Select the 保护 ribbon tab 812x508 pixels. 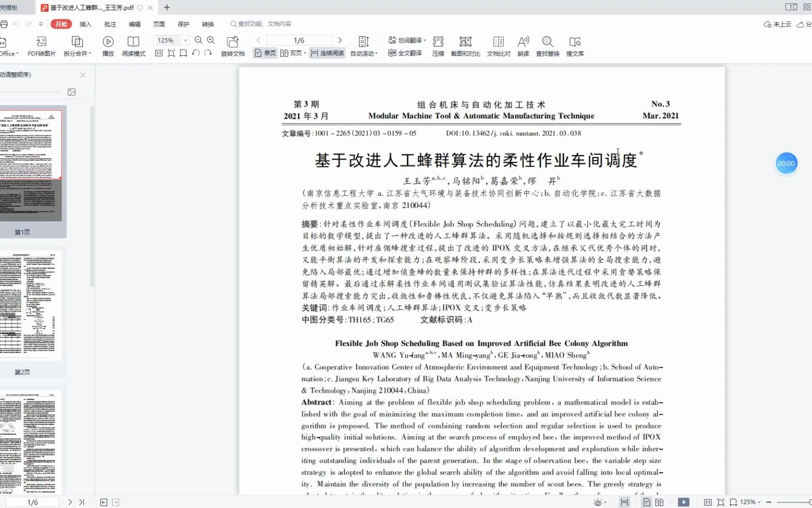click(183, 24)
